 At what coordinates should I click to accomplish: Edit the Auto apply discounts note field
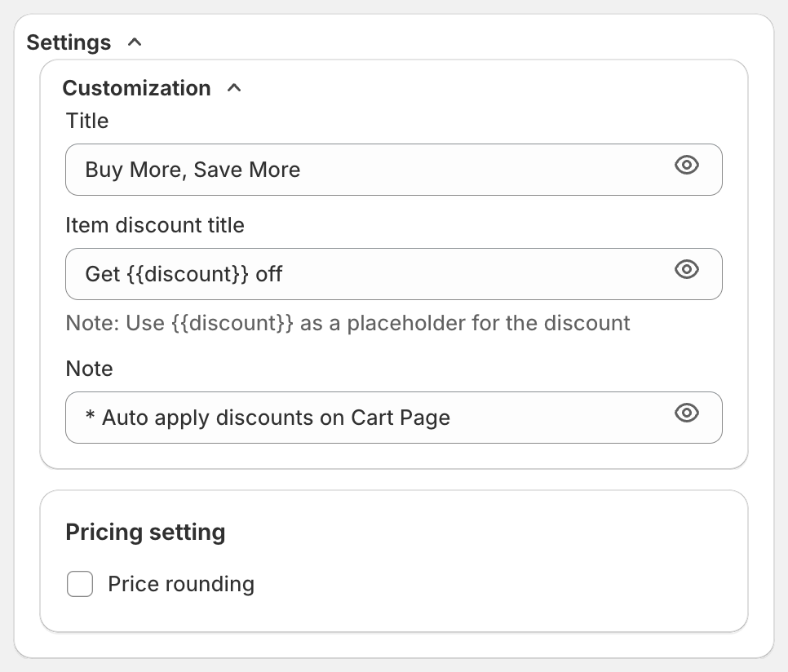(393, 418)
